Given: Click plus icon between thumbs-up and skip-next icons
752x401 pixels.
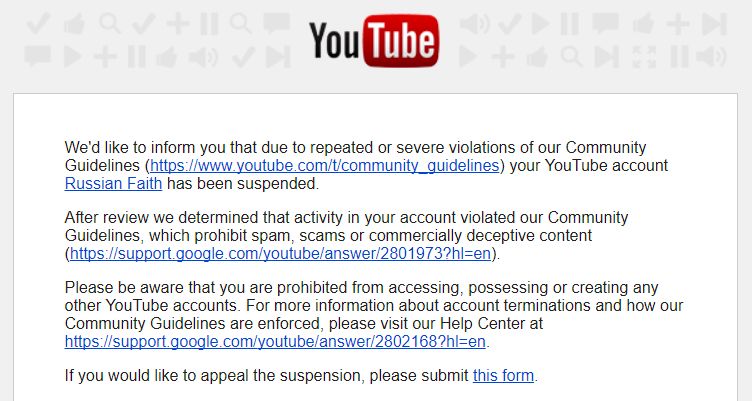Looking at the screenshot, I should point(678,24).
